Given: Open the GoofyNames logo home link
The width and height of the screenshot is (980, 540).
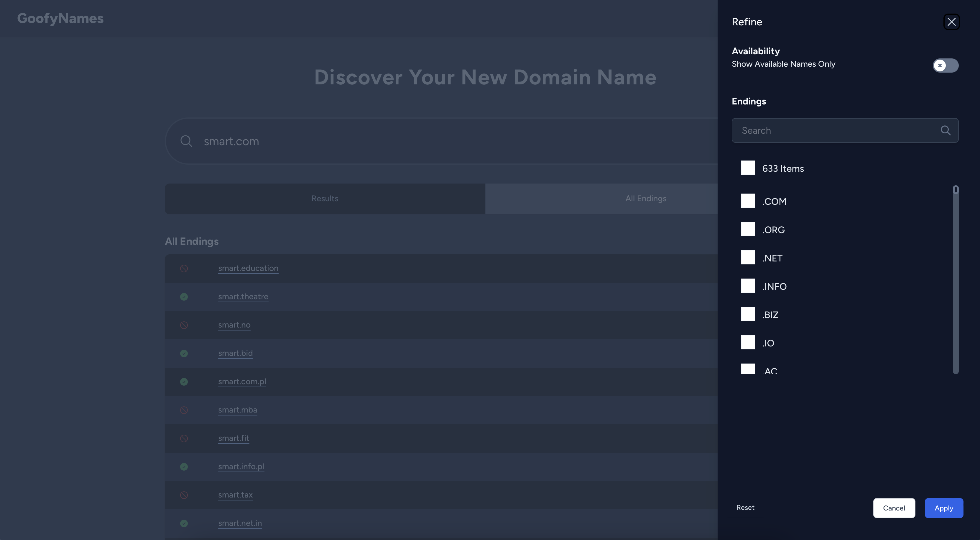Looking at the screenshot, I should [x=60, y=18].
